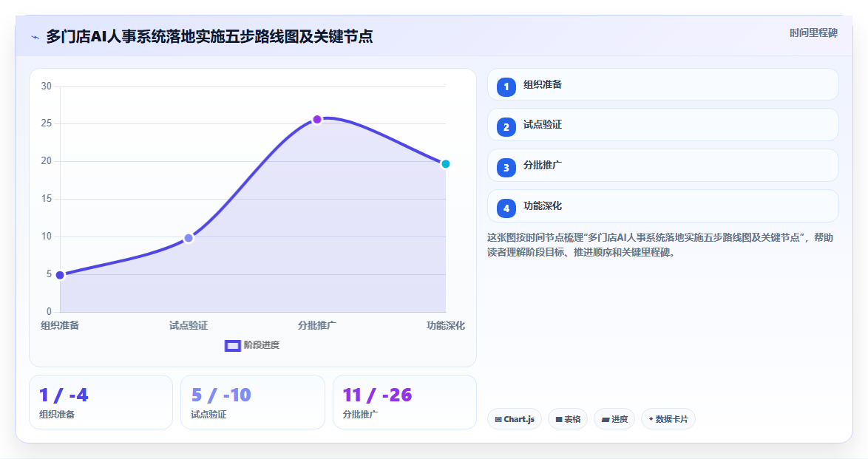
Task: Select the 试点验证 step row
Action: pyautogui.click(x=662, y=125)
